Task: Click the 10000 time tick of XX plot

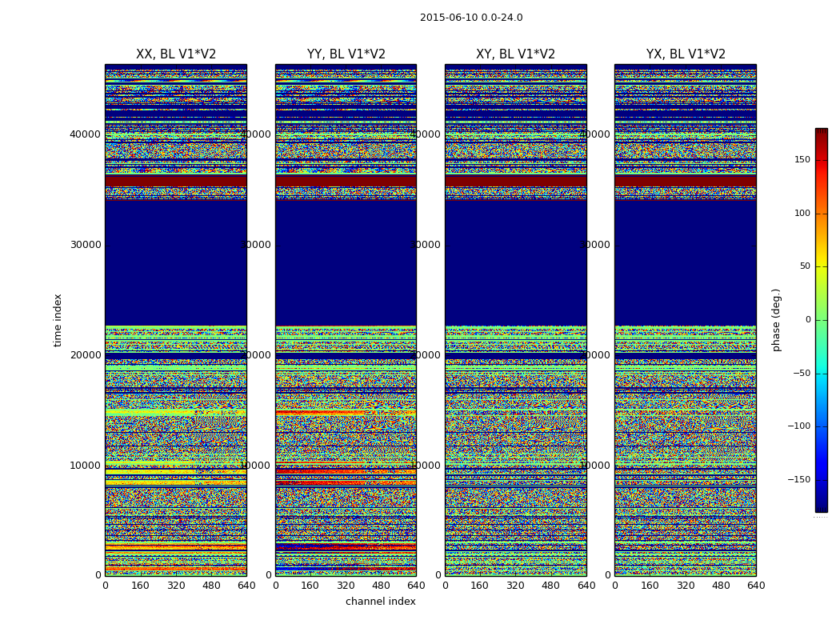Action: click(85, 466)
